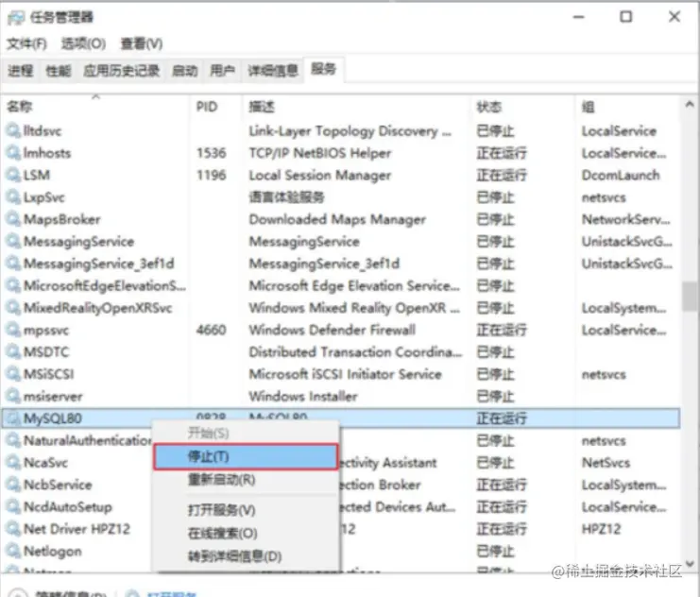Click the NaturalAuthentication service icon
This screenshot has height=597, width=700.
coord(13,440)
